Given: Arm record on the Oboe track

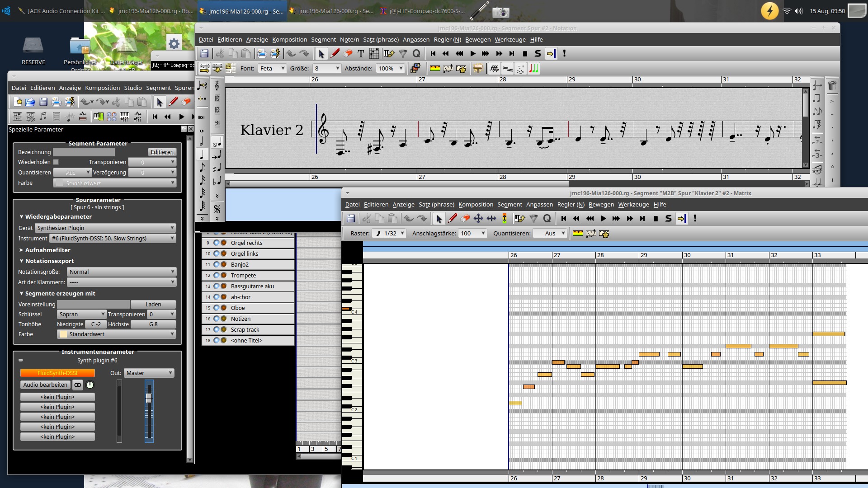Looking at the screenshot, I should click(x=223, y=308).
